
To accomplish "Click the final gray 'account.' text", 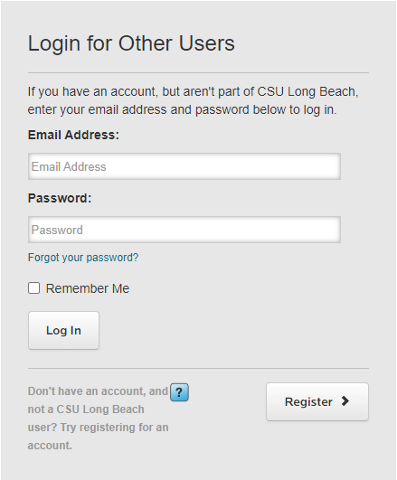I will pos(50,445).
